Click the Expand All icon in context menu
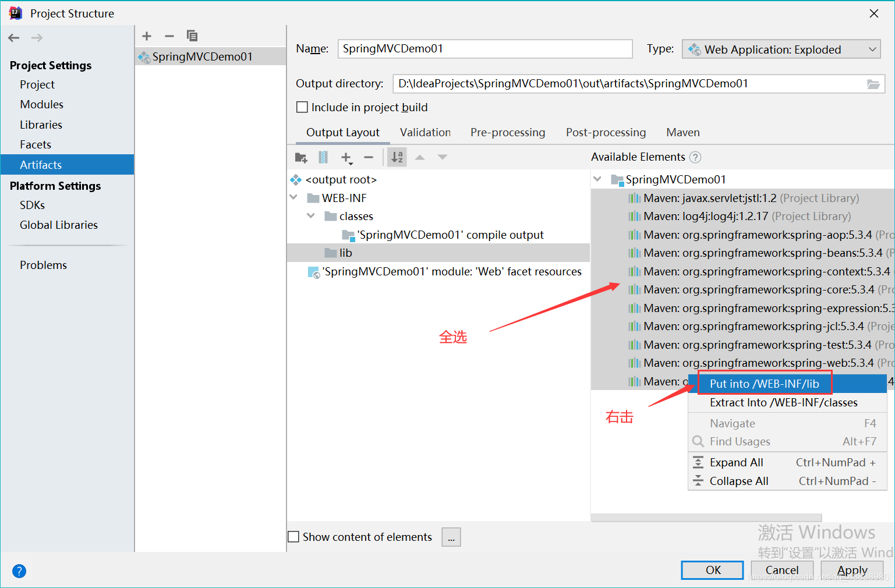This screenshot has height=588, width=895. [x=698, y=462]
